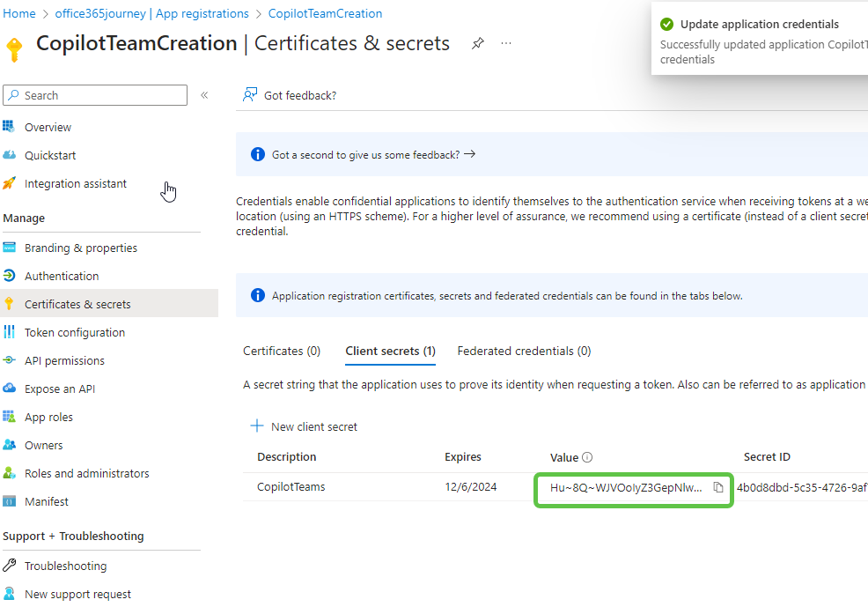868x607 pixels.
Task: Open Troubleshooting from its wrench icon
Action: click(11, 565)
